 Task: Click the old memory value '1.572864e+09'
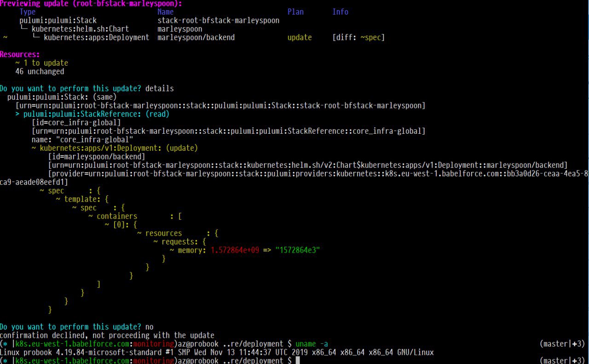[x=235, y=250]
